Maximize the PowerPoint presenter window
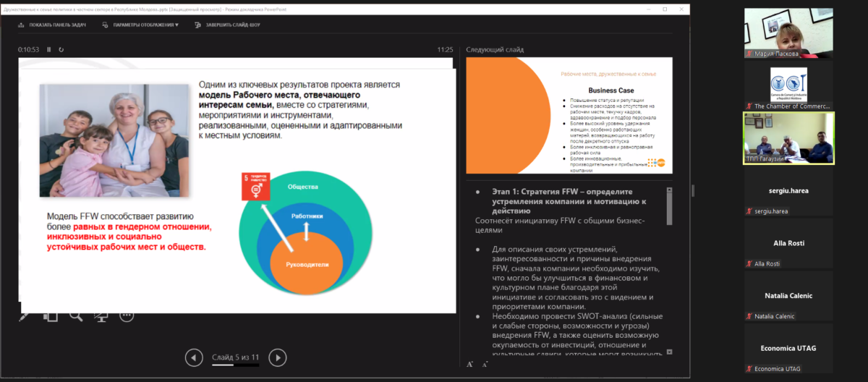The height and width of the screenshot is (382, 868). tap(665, 9)
